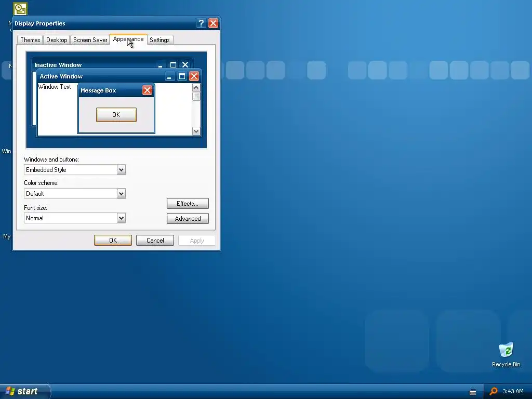Click the Inactive Window preview close icon
The width and height of the screenshot is (532, 399).
[x=185, y=65]
